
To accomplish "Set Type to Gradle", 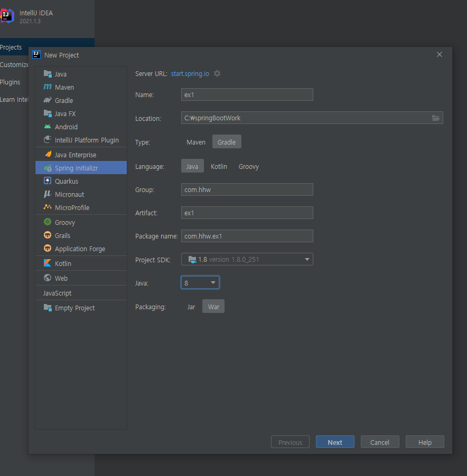I will pyautogui.click(x=227, y=142).
